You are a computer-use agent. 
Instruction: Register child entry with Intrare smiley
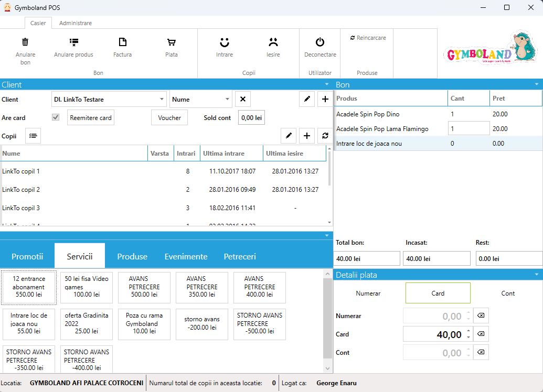point(225,42)
